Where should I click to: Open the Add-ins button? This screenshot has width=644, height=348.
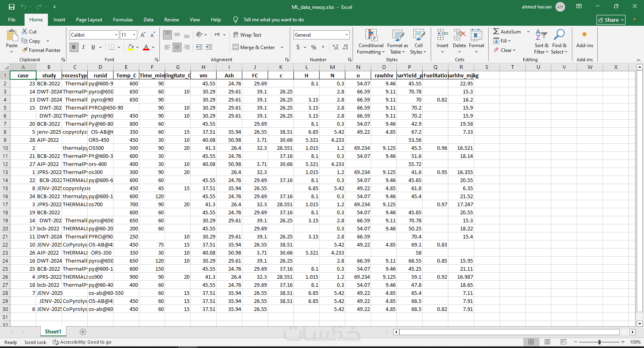coord(584,39)
